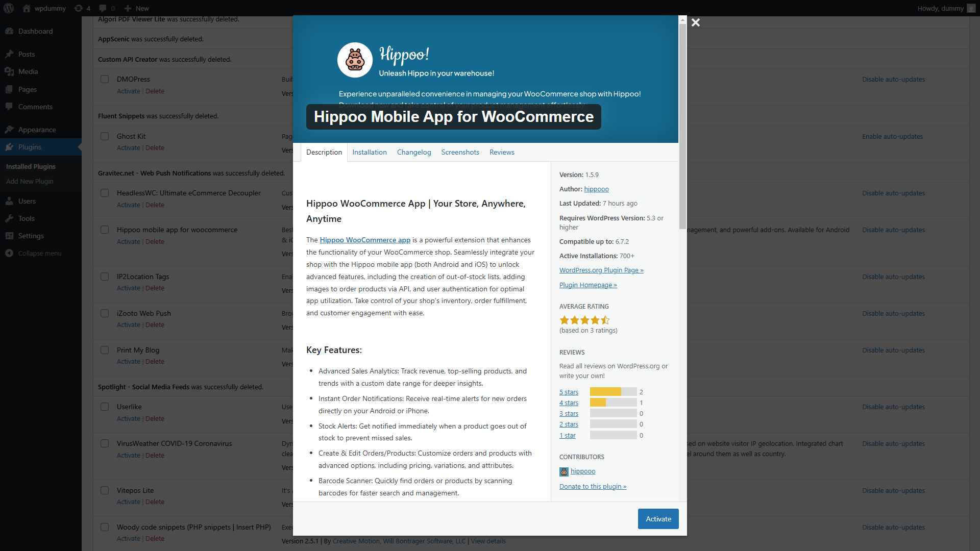The width and height of the screenshot is (980, 551).
Task: Click the New plus icon in admin bar
Action: pyautogui.click(x=128, y=8)
